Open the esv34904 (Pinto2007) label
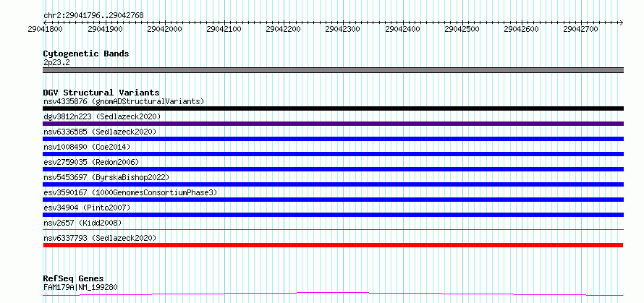This screenshot has width=644, height=303. (87, 208)
